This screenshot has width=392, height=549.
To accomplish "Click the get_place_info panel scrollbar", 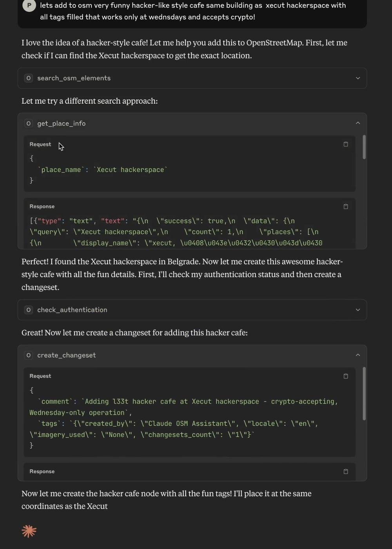I will point(364,147).
